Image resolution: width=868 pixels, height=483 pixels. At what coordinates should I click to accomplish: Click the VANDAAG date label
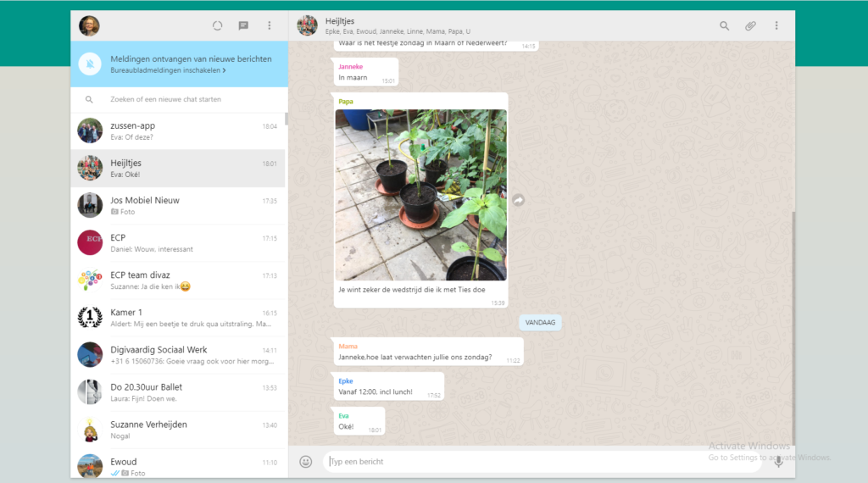(x=540, y=323)
